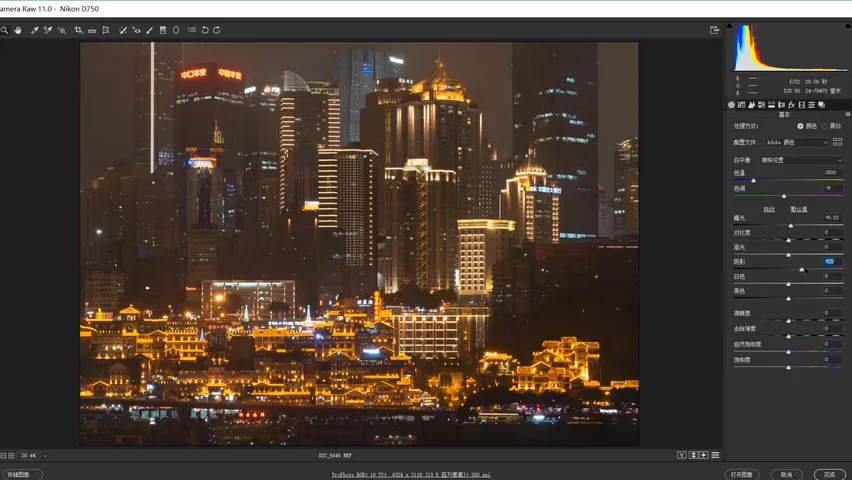Click zoom in plus button
Image resolution: width=852 pixels, height=480 pixels.
(x=11, y=456)
